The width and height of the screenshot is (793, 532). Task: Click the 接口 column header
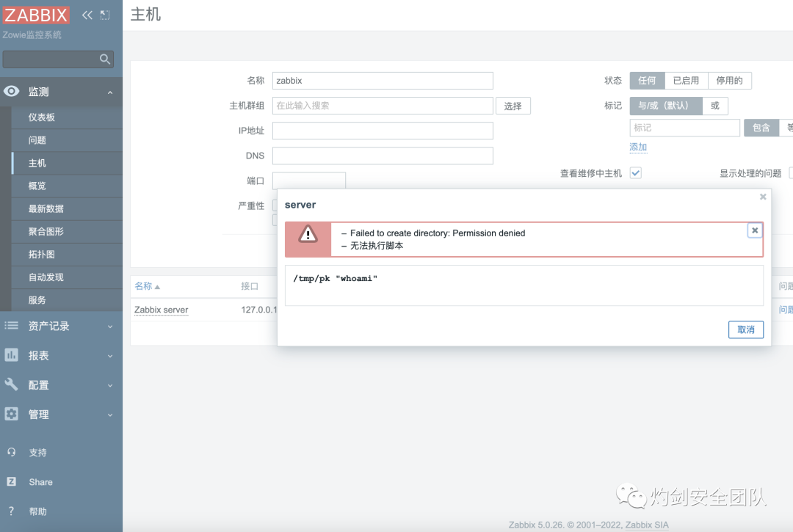(x=250, y=286)
